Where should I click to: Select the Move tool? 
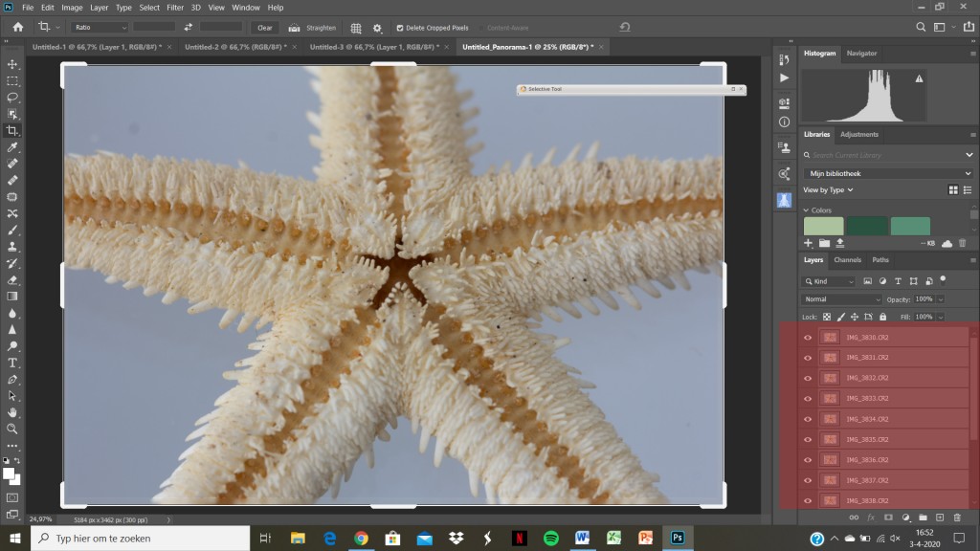click(12, 64)
